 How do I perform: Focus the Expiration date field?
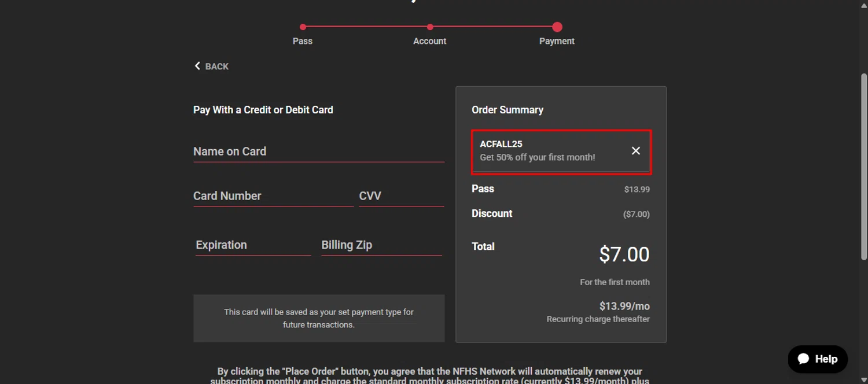click(x=253, y=245)
